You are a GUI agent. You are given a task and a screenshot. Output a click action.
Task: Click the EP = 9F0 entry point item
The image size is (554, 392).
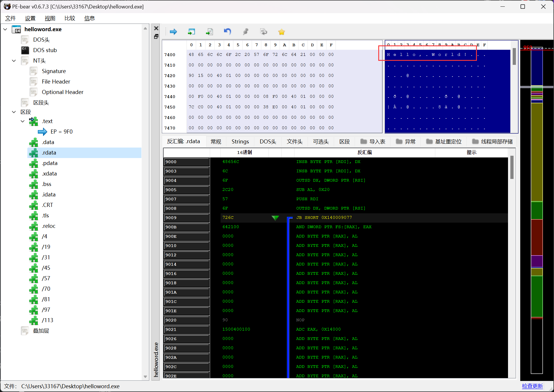pyautogui.click(x=61, y=132)
